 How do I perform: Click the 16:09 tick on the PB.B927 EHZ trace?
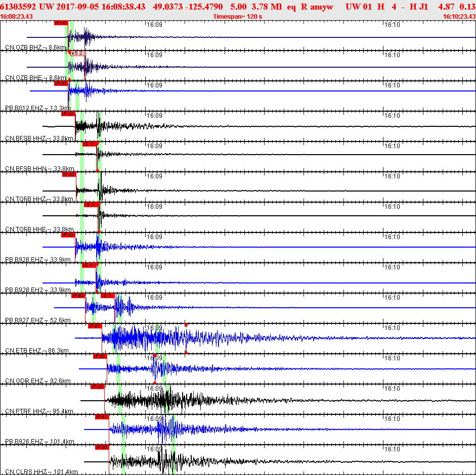(154, 298)
